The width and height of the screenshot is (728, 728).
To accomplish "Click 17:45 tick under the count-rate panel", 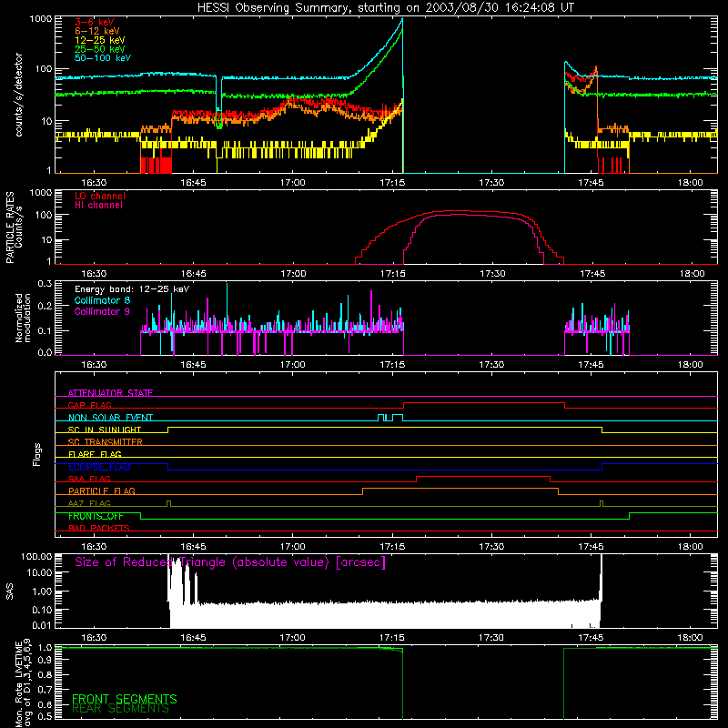I will tap(591, 183).
